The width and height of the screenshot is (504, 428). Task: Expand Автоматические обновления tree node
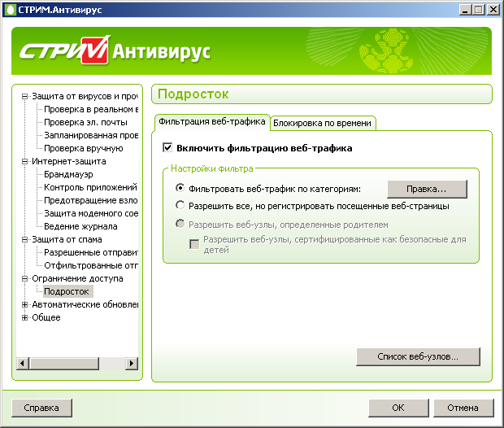point(24,304)
